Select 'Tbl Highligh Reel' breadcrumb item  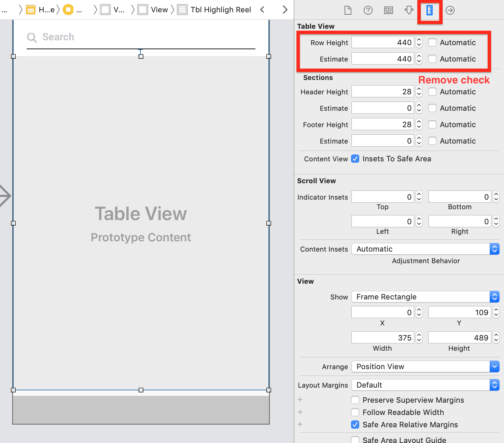click(221, 10)
